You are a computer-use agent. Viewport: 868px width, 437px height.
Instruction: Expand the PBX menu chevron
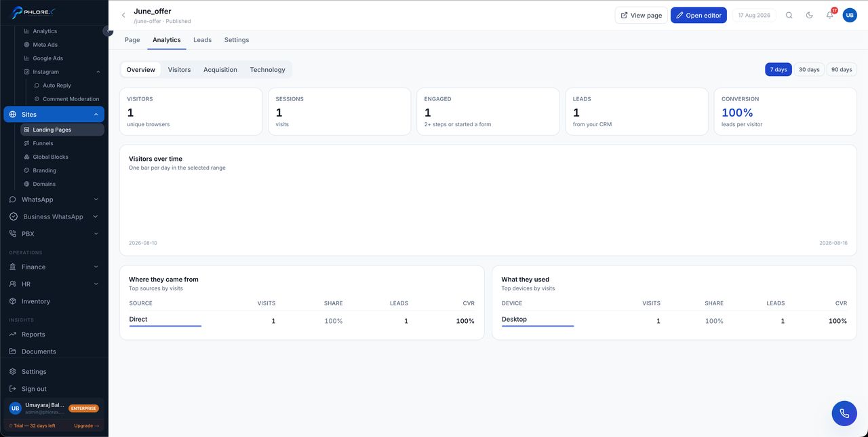click(x=96, y=233)
